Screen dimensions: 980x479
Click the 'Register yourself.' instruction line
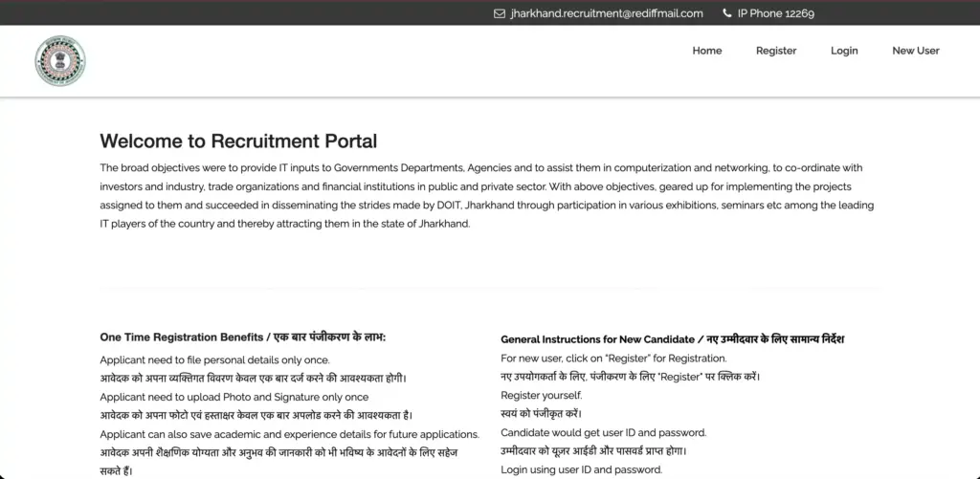(x=541, y=395)
